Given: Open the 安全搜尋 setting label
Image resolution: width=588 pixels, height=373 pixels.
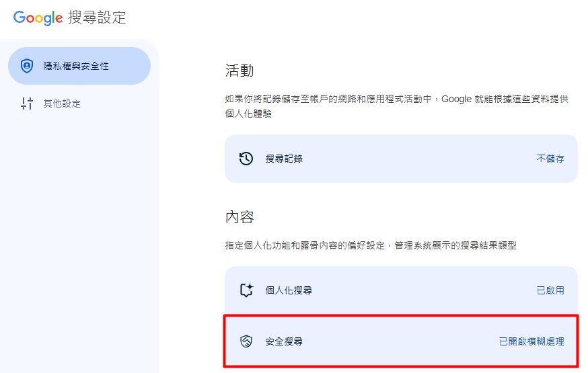Looking at the screenshot, I should (284, 341).
